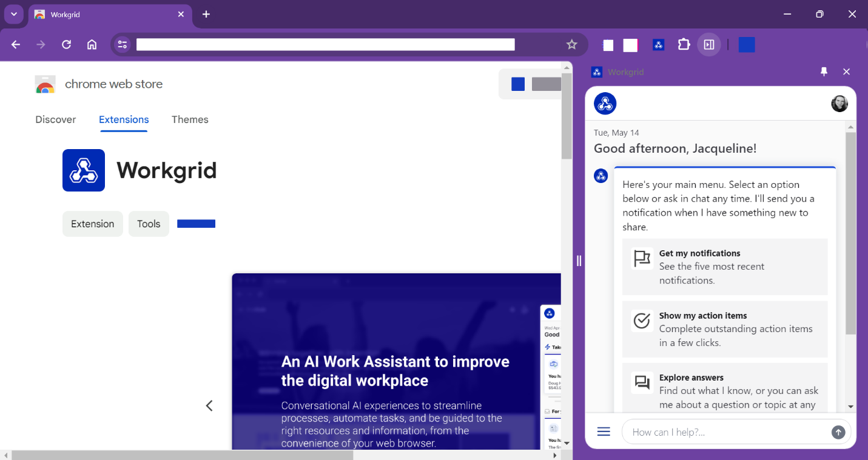Viewport: 868px width, 460px height.
Task: Click the web store horizontal scrollbar
Action: [x=182, y=455]
